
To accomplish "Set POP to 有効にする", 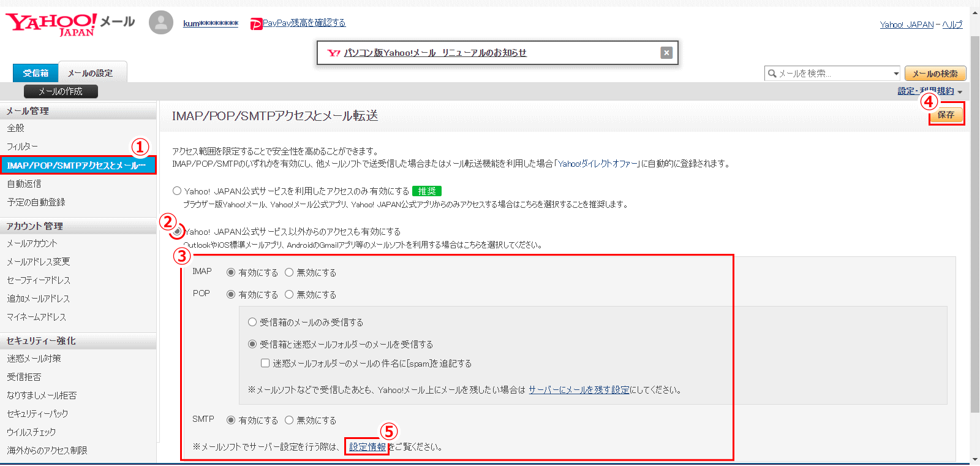I will pos(231,294).
